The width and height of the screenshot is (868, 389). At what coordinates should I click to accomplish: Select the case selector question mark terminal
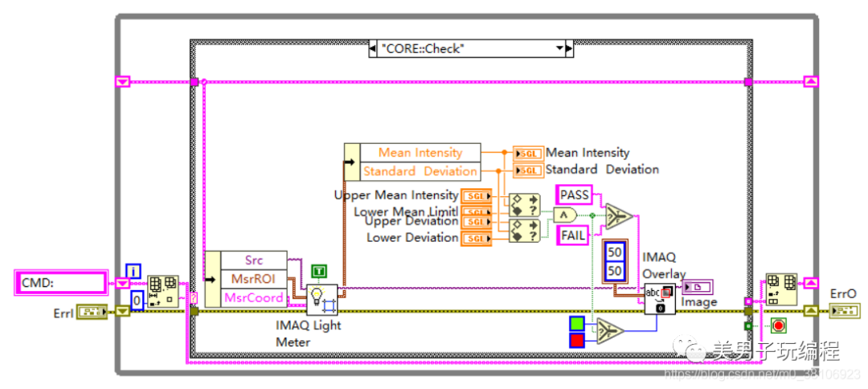pos(193,298)
